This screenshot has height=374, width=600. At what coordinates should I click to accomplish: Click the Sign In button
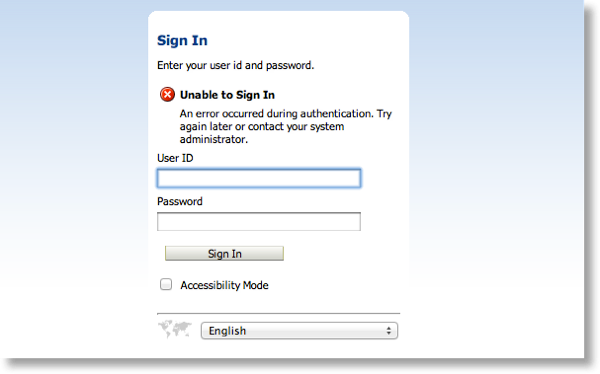(224, 253)
